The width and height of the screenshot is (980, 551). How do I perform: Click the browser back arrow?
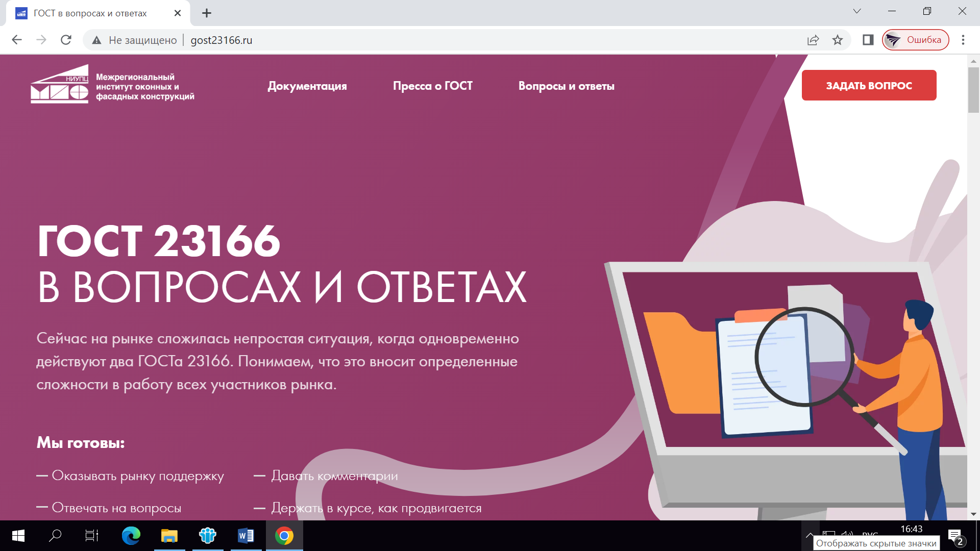point(17,40)
